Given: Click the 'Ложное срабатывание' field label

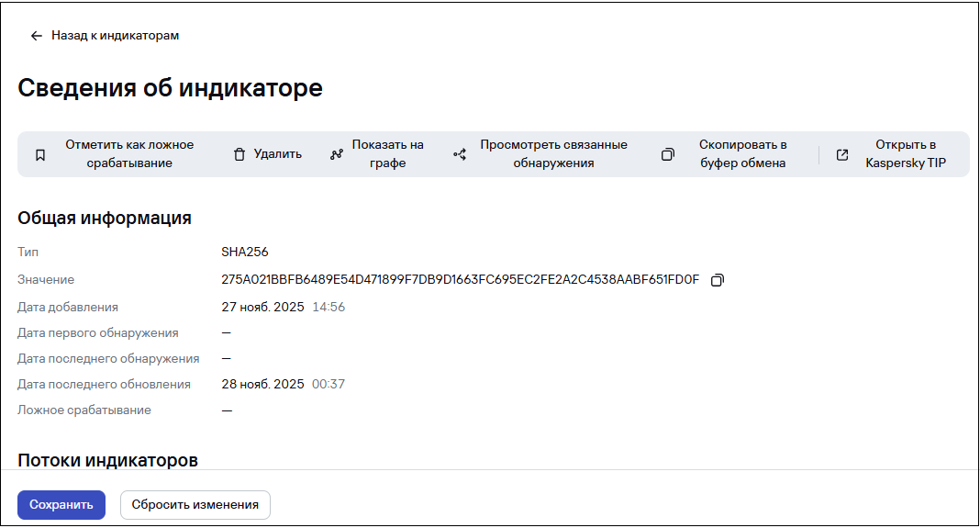Looking at the screenshot, I should coord(84,410).
